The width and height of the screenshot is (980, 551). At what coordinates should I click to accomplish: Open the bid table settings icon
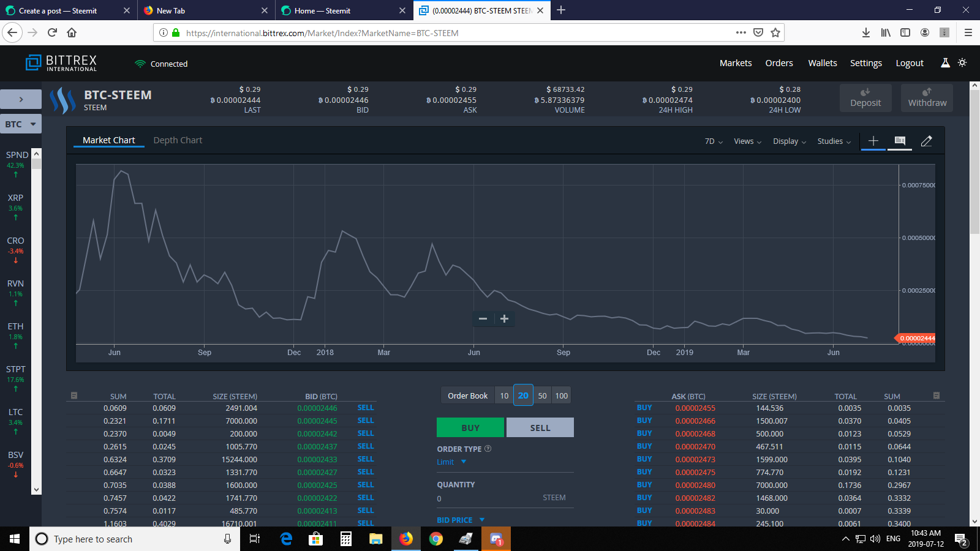click(74, 395)
